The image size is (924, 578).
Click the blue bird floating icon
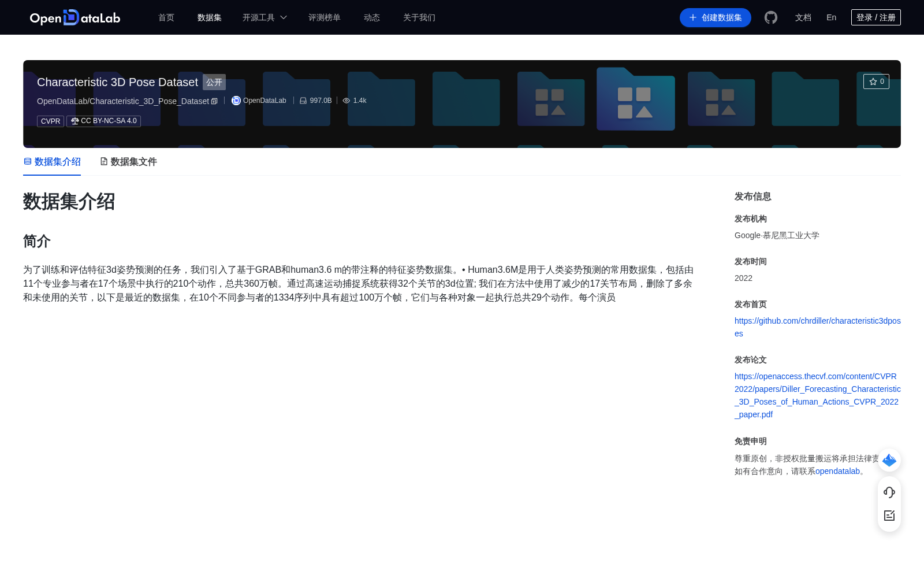(x=889, y=460)
